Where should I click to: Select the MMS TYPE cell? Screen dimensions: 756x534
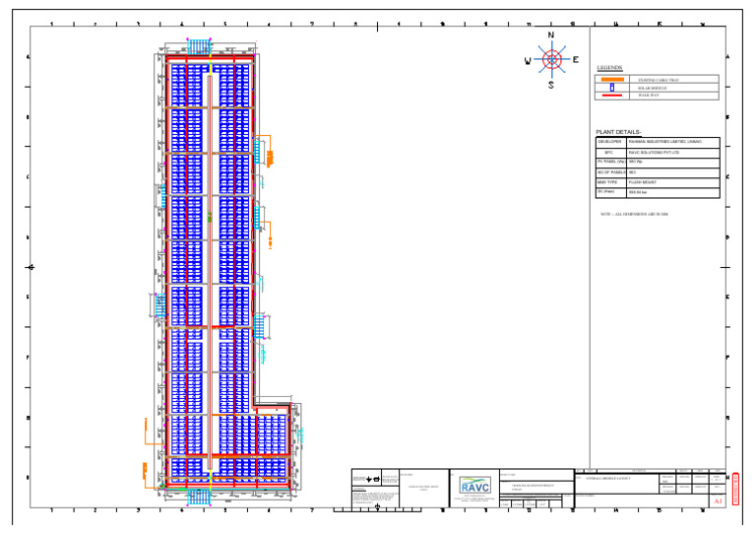pyautogui.click(x=611, y=183)
